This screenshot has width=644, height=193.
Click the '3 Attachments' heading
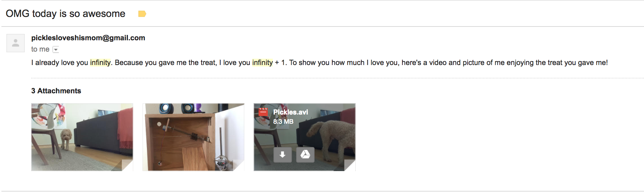tap(56, 91)
